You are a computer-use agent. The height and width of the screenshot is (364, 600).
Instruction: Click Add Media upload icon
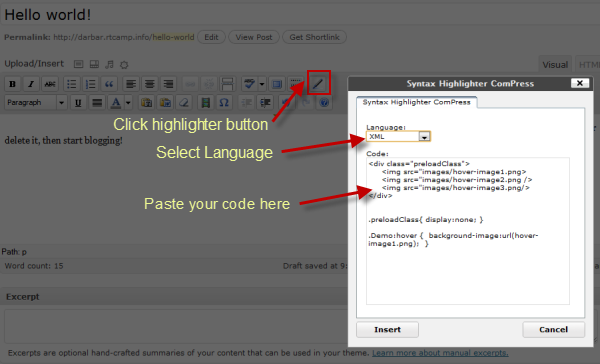point(124,64)
